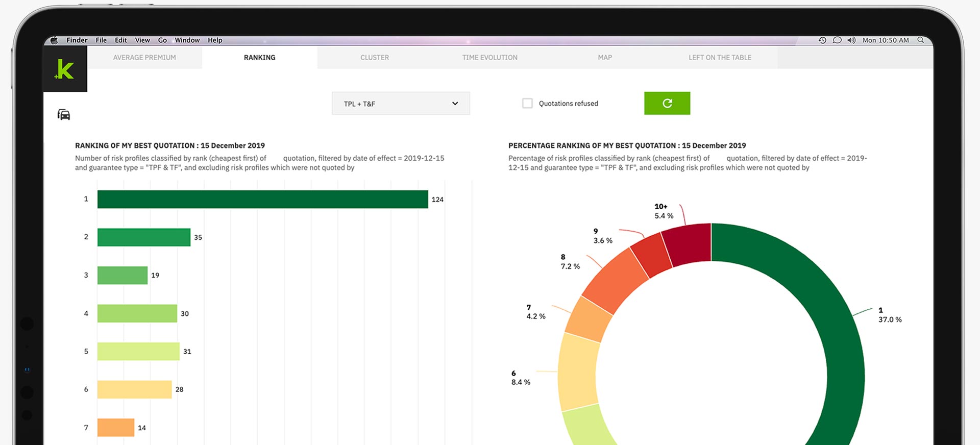Click the rank 4 bar with value 30

pyautogui.click(x=137, y=313)
